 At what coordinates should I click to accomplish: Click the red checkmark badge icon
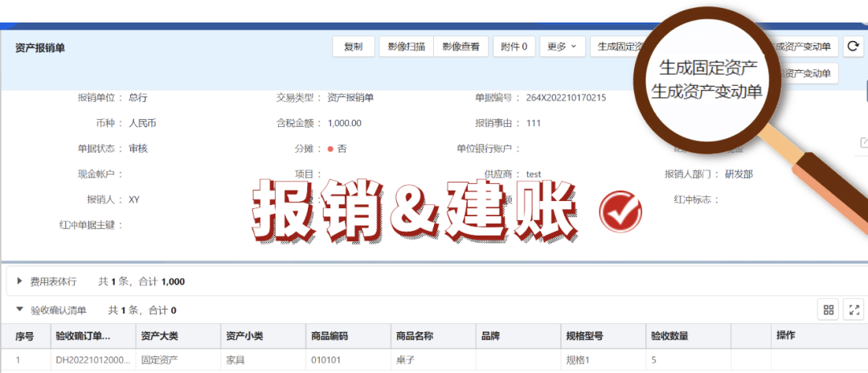[620, 211]
